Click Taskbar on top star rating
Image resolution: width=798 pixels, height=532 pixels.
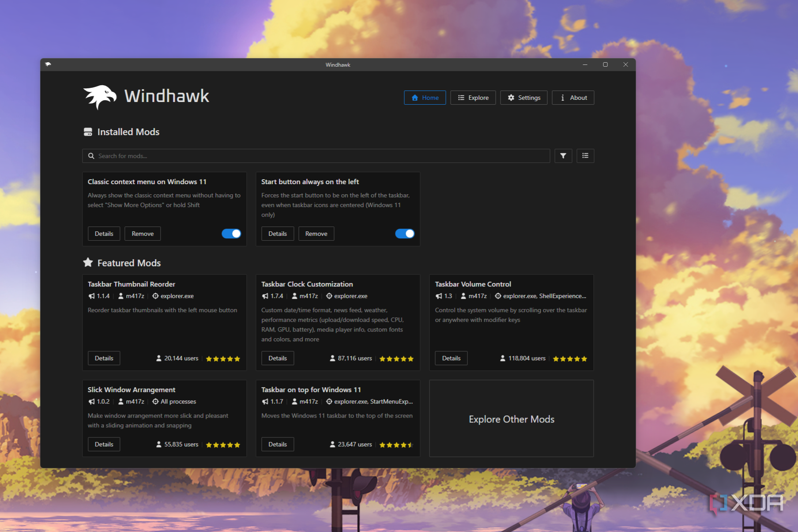[x=396, y=445]
